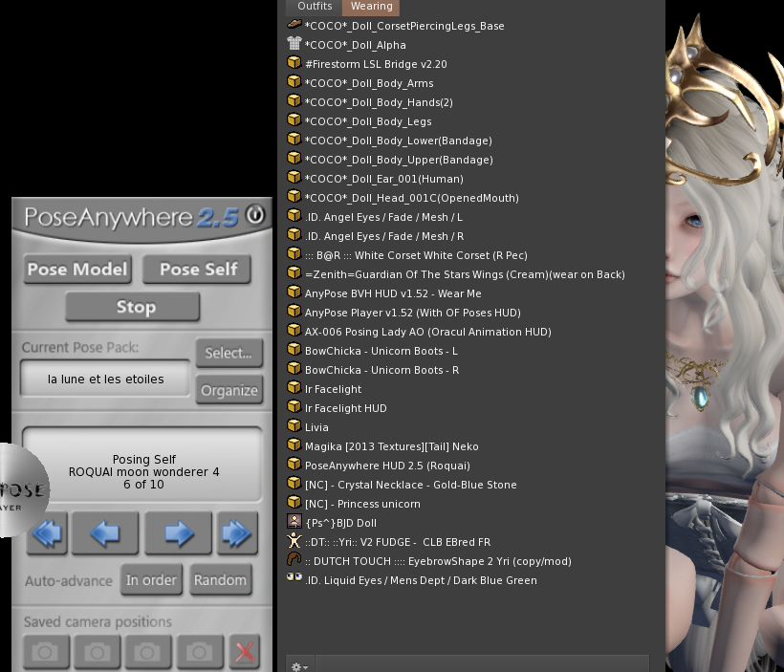Screen dimensions: 784x672
Task: Stop the current pose
Action: [x=133, y=307]
